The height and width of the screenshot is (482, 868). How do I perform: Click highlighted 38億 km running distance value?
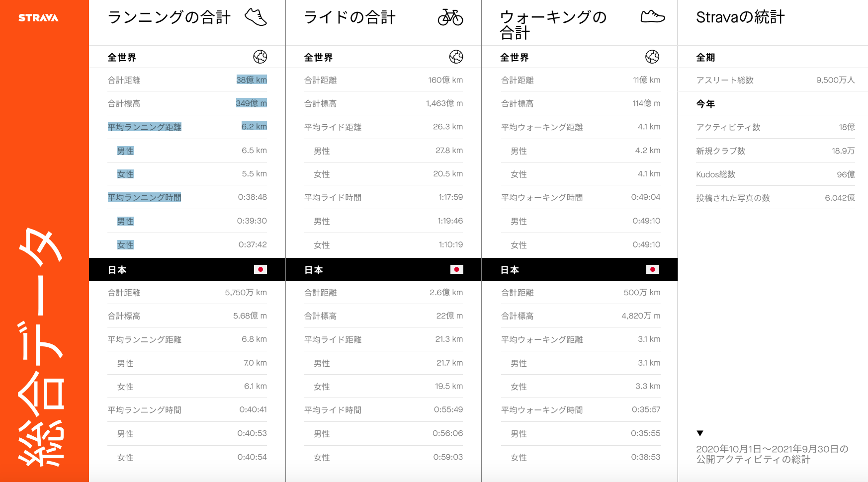[251, 80]
